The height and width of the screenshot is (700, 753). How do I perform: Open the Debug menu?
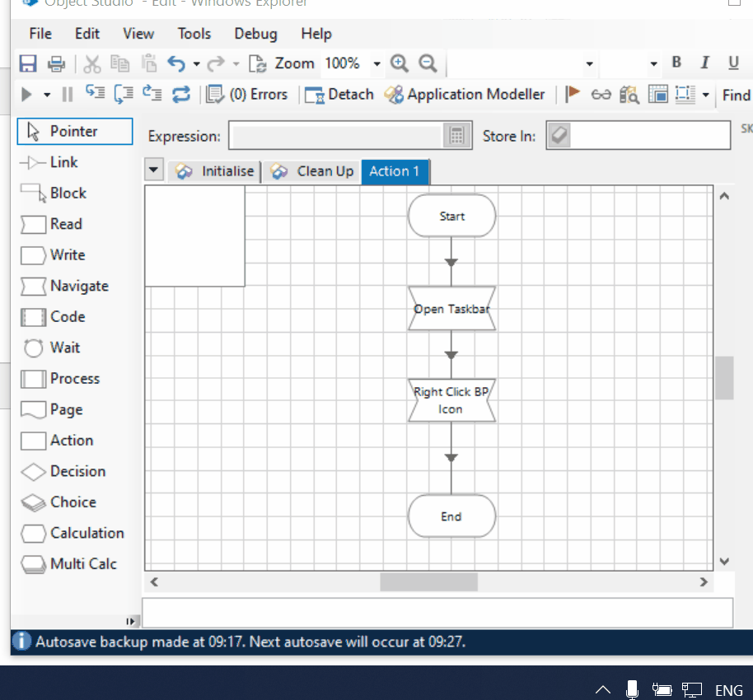click(255, 34)
